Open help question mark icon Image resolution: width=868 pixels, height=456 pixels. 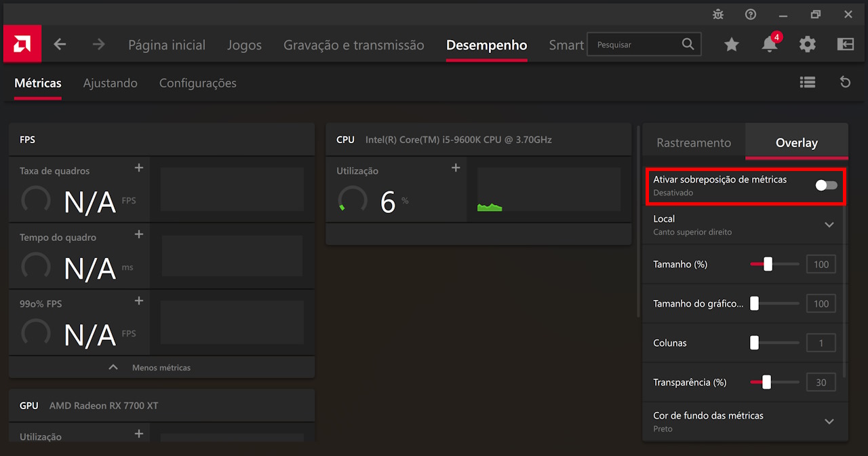tap(751, 14)
